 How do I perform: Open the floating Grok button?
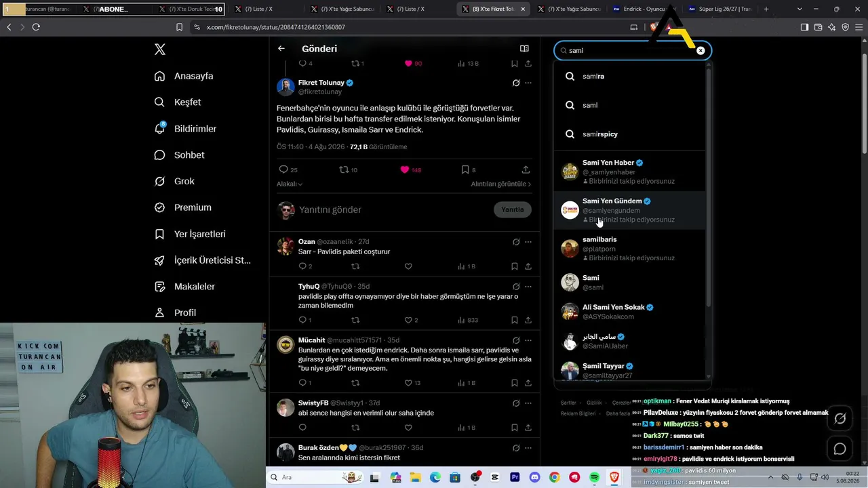[840, 419]
